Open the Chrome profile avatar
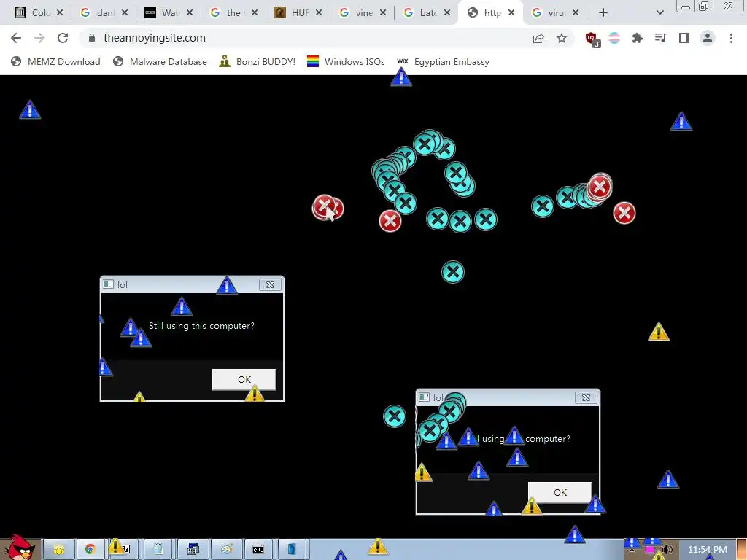This screenshot has height=560, width=747. point(708,38)
